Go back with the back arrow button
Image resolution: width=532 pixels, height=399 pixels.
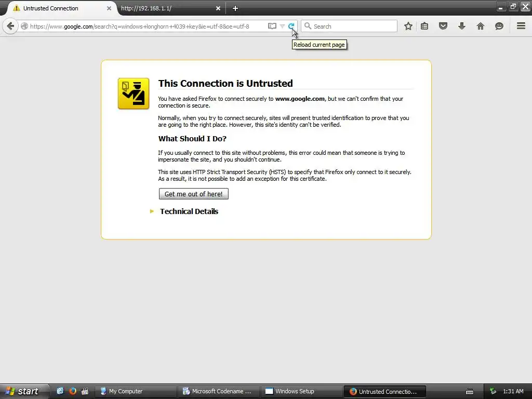(10, 26)
